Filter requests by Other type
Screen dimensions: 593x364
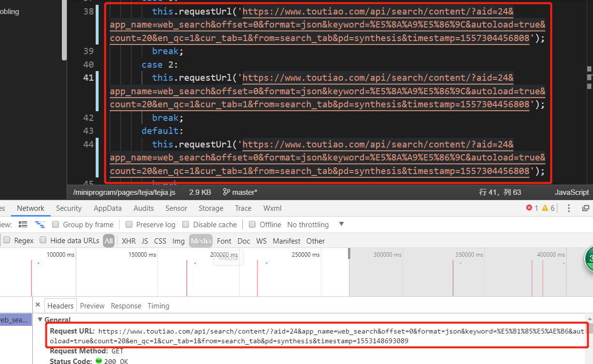[x=316, y=241]
